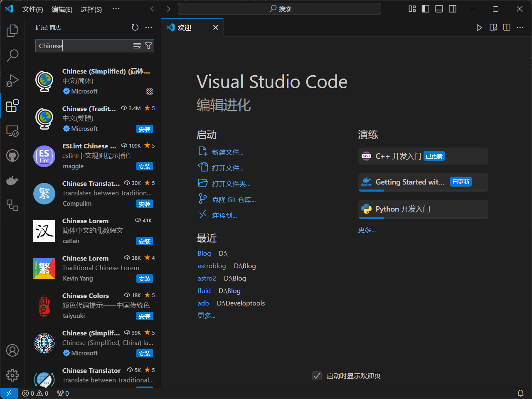Open recent folder astroblog
This screenshot has height=399, width=532.
point(212,266)
